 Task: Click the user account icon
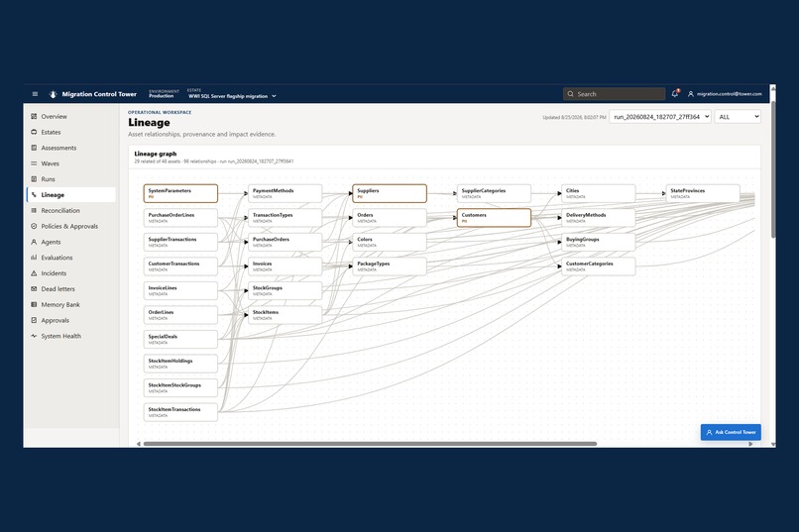[691, 94]
